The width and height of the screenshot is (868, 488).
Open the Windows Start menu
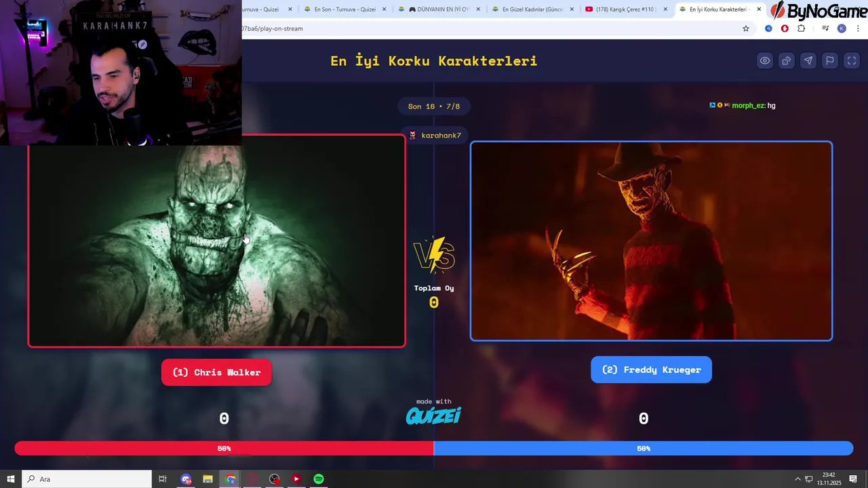point(10,479)
